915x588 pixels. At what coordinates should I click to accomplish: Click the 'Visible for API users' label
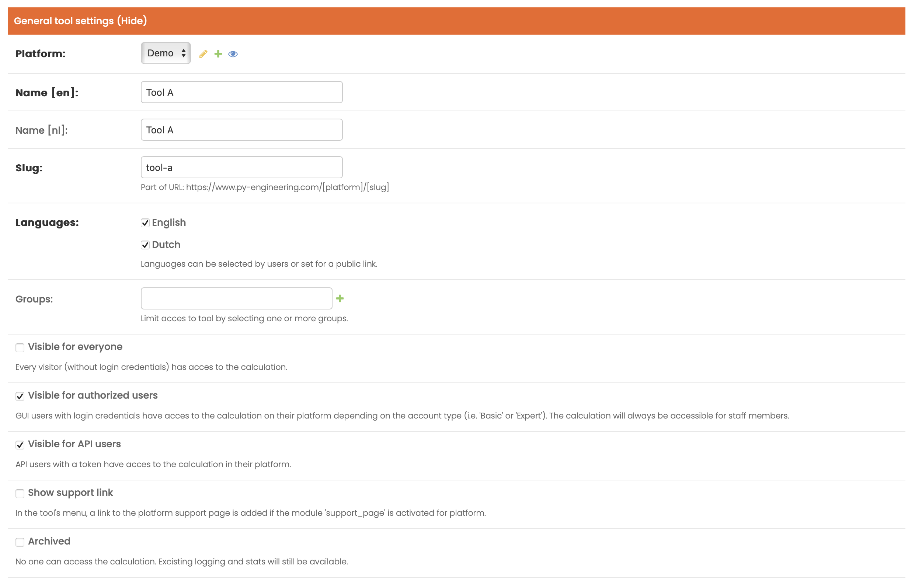tap(74, 444)
